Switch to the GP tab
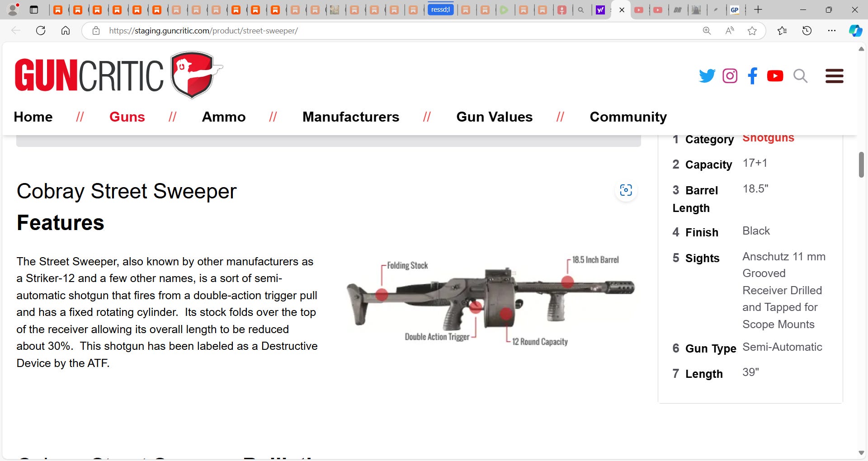The image size is (868, 461). (x=735, y=10)
